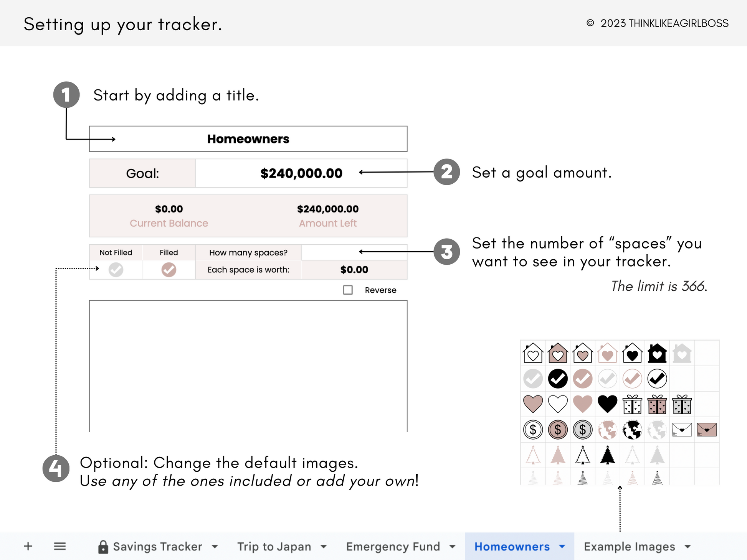Switch to the Trip to Japan tab
The height and width of the screenshot is (560, 747).
coord(274,547)
